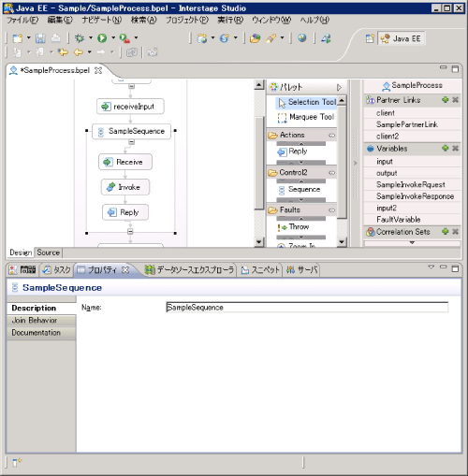Click the yellow back arrow icon
The height and width of the screenshot is (476, 468).
coord(79,52)
